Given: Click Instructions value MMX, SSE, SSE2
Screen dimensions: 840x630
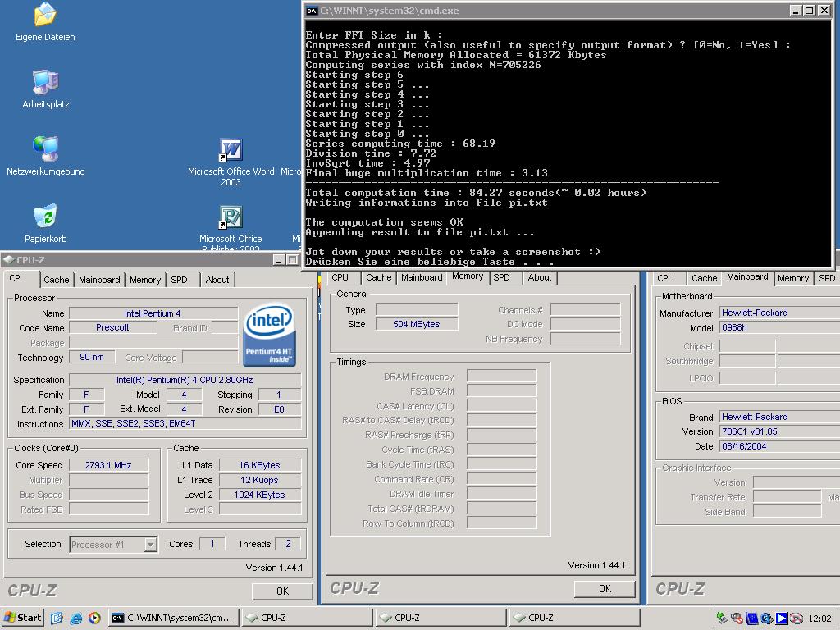Looking at the screenshot, I should (x=185, y=424).
